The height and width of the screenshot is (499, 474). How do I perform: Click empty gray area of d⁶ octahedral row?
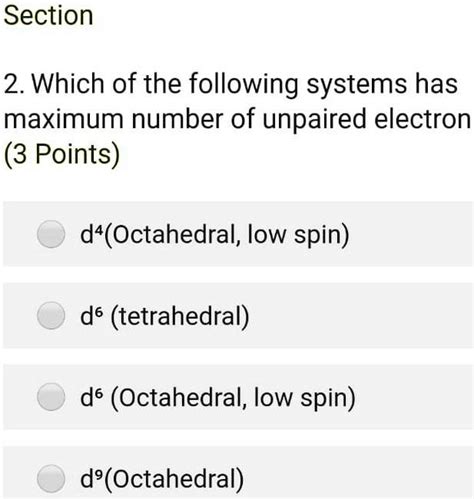click(x=413, y=397)
